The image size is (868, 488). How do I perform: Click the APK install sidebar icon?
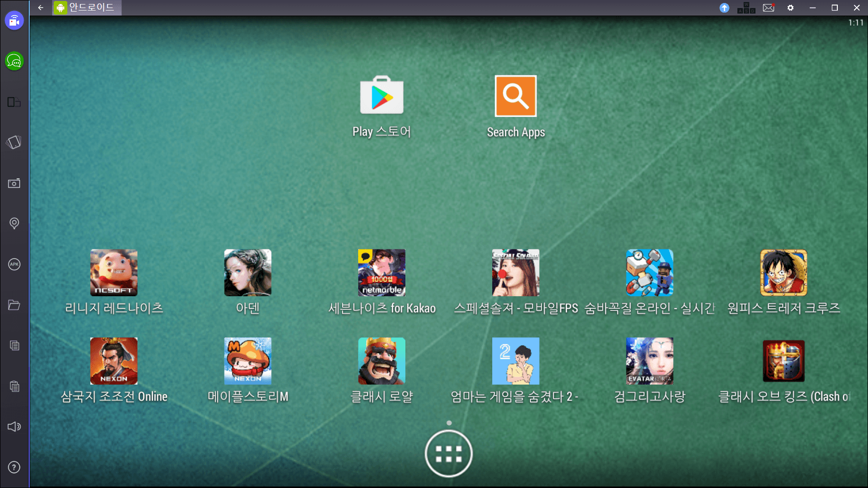pyautogui.click(x=14, y=264)
